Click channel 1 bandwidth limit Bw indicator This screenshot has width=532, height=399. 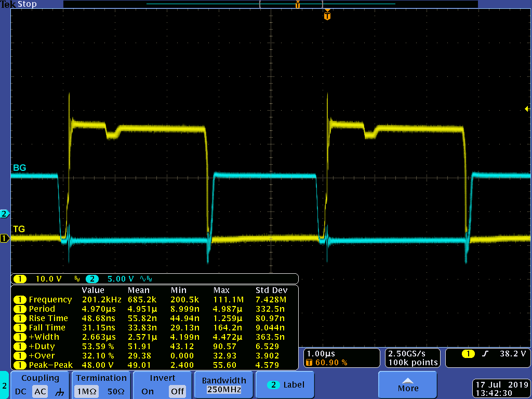tap(77, 279)
